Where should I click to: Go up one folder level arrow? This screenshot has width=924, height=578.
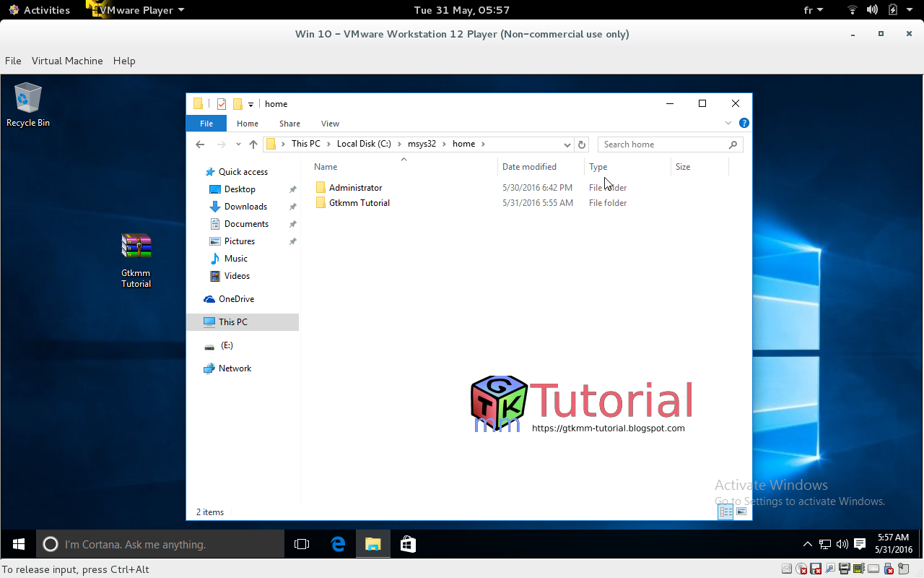(x=253, y=144)
